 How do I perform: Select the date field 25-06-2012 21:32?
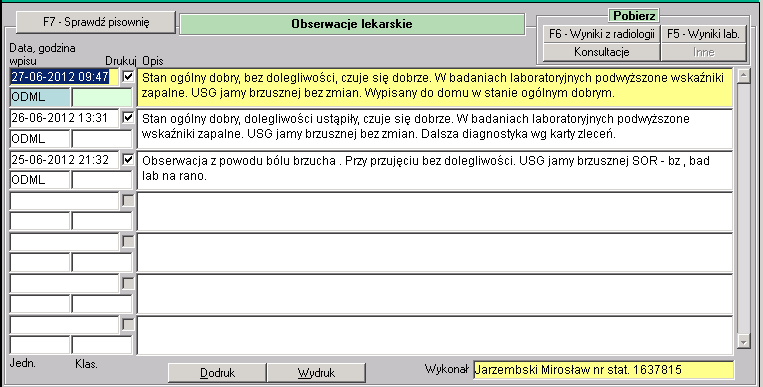(64, 160)
